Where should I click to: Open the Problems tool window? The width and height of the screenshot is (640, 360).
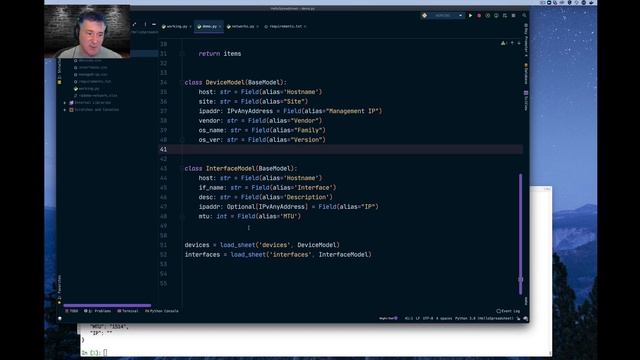98,311
